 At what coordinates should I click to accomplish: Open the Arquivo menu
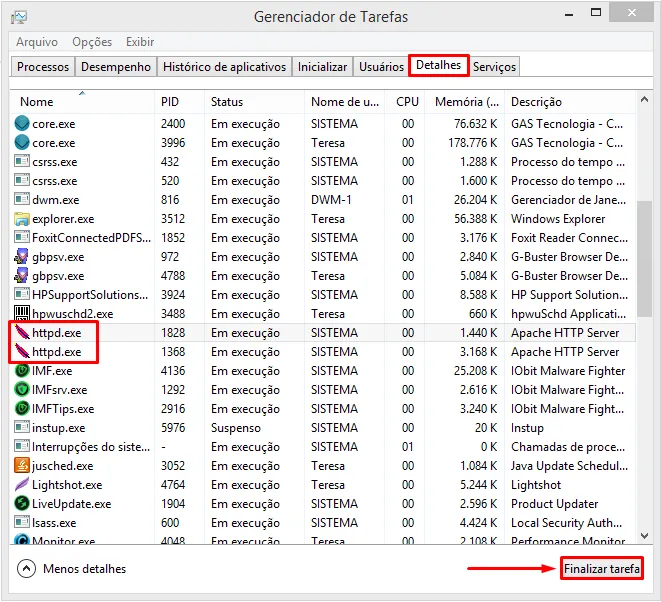(37, 42)
